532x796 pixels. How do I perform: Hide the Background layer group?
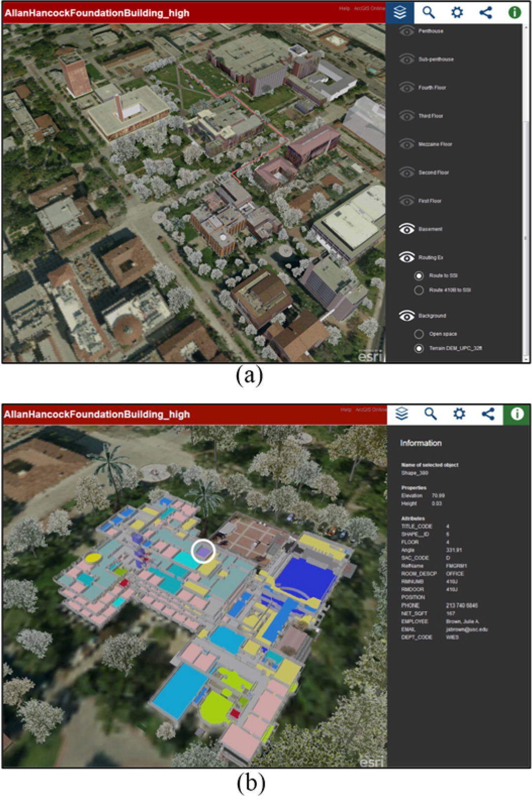406,316
